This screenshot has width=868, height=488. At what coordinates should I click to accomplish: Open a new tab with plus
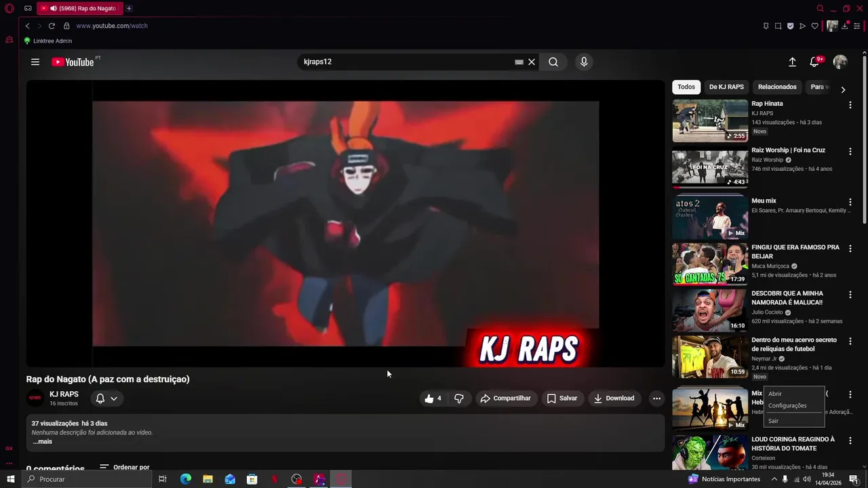coord(129,8)
